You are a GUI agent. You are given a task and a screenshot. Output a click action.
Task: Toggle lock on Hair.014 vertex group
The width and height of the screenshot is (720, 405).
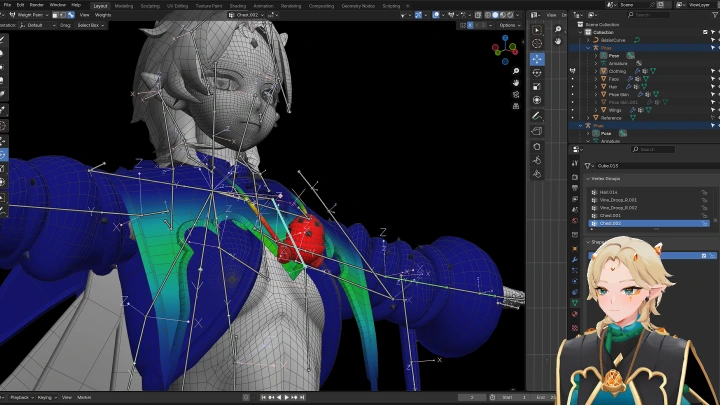click(x=704, y=192)
